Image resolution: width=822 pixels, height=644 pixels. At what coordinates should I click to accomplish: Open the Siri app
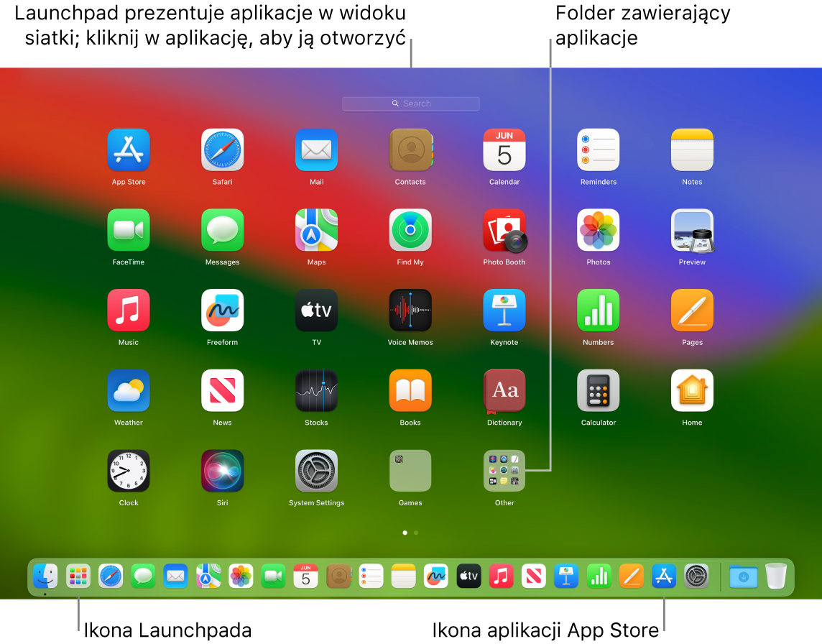[222, 471]
